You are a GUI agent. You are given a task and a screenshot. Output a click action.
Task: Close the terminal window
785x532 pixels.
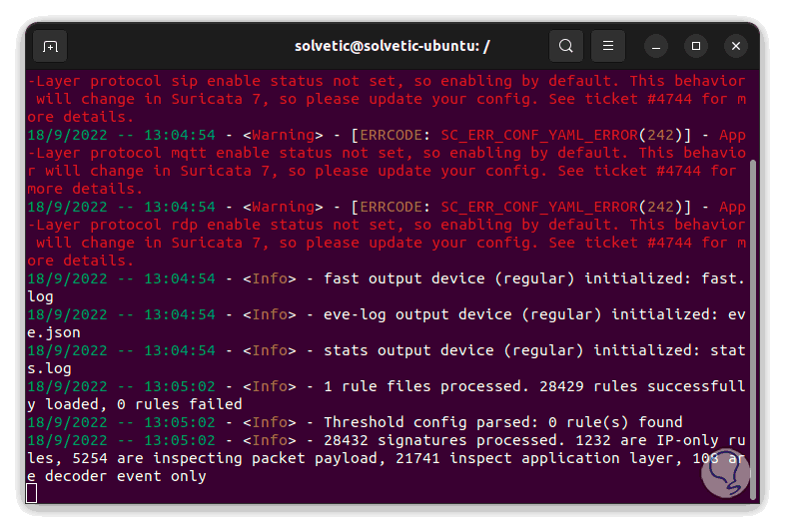736,46
